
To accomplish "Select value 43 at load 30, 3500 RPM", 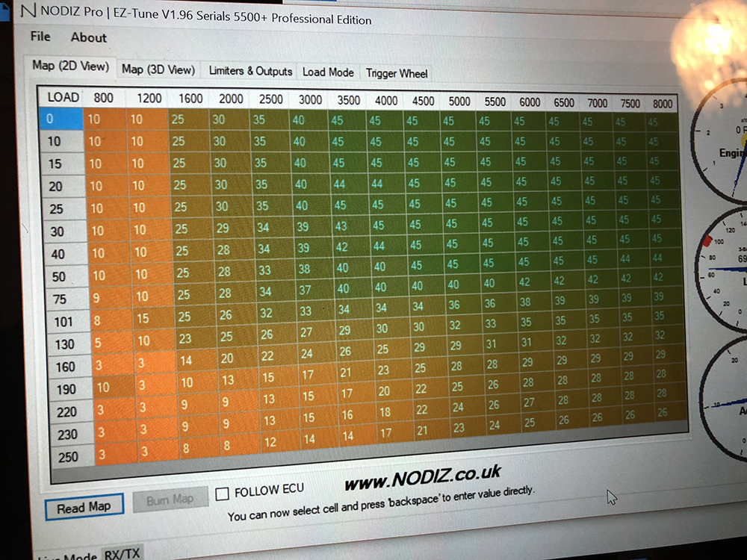I will coord(351,226).
